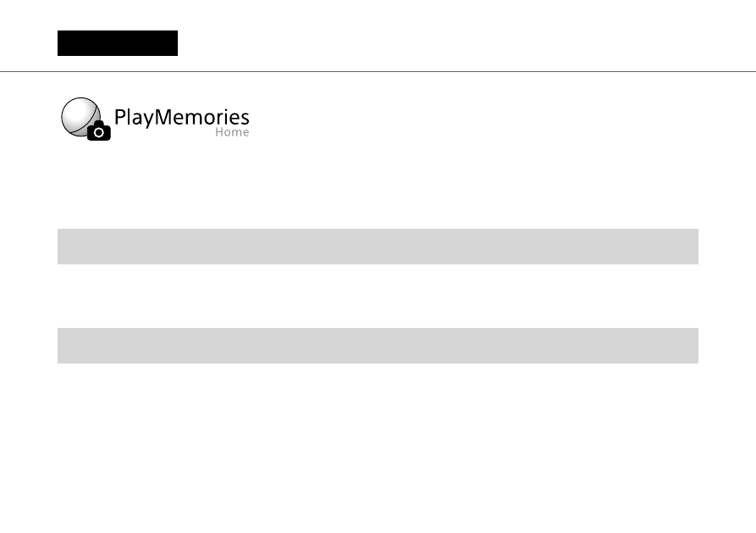756x533 pixels.
Task: Click the PlayMemories logo text
Action: [182, 117]
